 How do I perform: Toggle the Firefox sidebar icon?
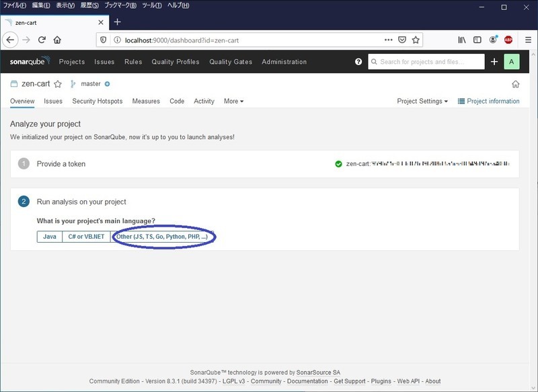tap(477, 40)
